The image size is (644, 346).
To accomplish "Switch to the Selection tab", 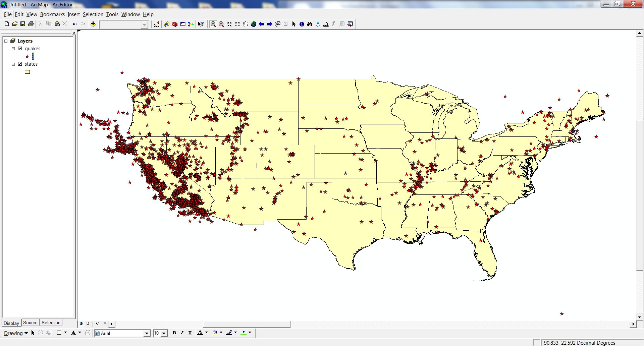I will coord(51,323).
